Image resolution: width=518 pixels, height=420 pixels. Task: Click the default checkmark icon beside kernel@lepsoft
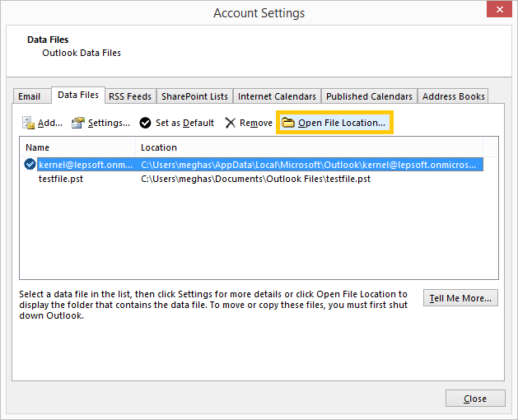[30, 164]
